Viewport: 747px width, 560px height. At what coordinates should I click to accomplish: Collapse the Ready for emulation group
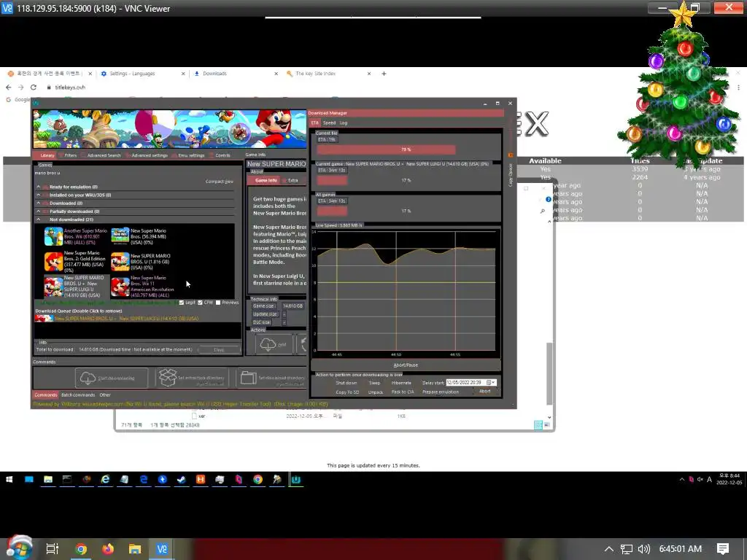(39, 187)
